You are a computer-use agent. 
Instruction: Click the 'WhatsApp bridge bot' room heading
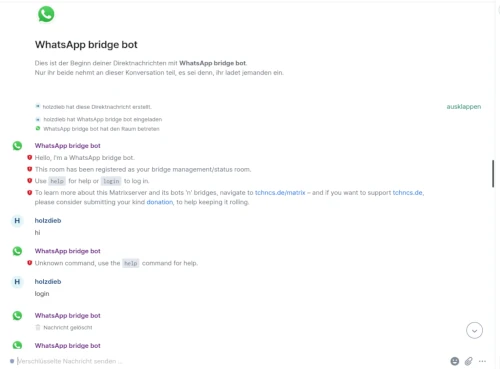(86, 45)
